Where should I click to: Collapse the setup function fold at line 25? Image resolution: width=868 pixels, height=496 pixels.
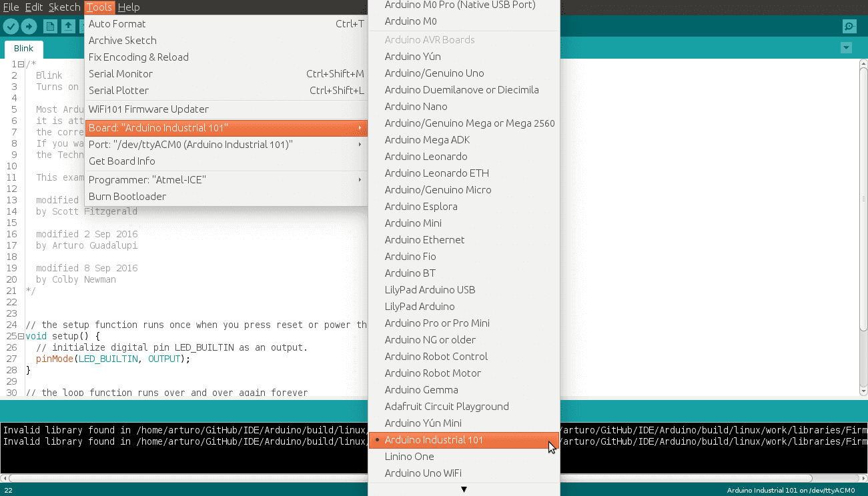tap(21, 336)
